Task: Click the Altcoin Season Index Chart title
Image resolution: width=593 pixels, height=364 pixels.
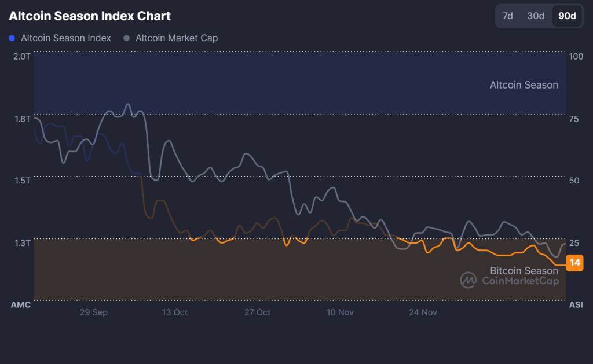Action: (x=89, y=16)
